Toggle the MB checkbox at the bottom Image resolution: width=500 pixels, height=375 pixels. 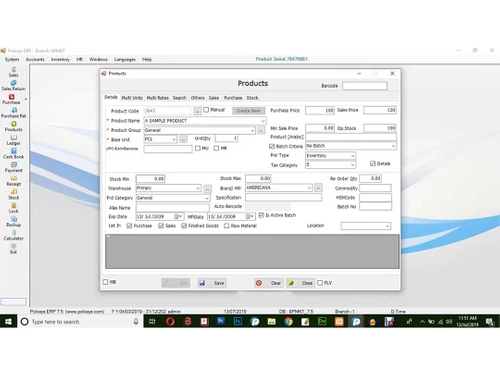coord(106,282)
